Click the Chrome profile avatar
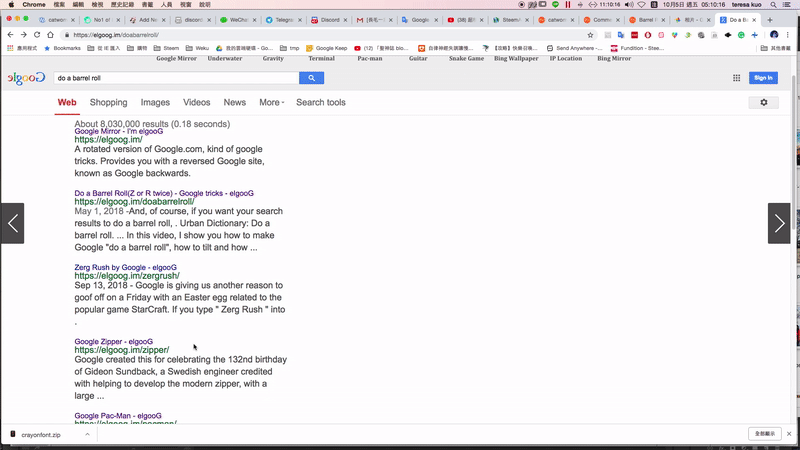Viewport: 800px width, 450px height. [x=774, y=35]
